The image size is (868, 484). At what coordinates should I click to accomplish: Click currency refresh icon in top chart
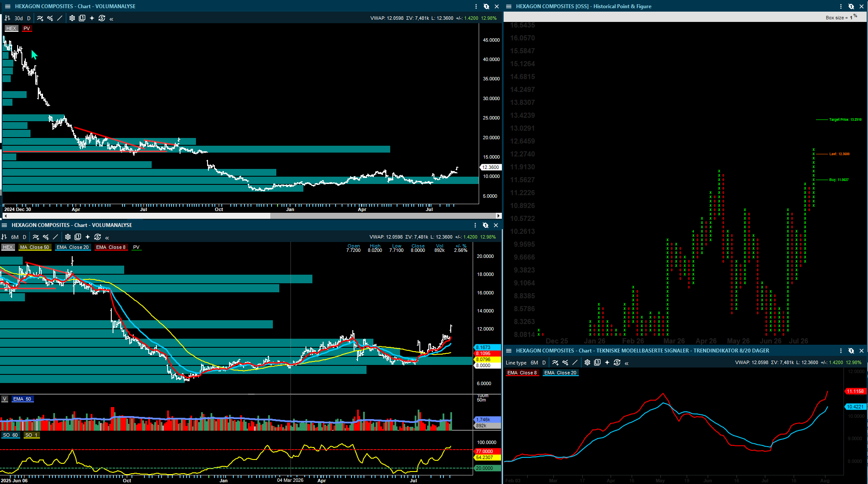pyautogui.click(x=102, y=18)
